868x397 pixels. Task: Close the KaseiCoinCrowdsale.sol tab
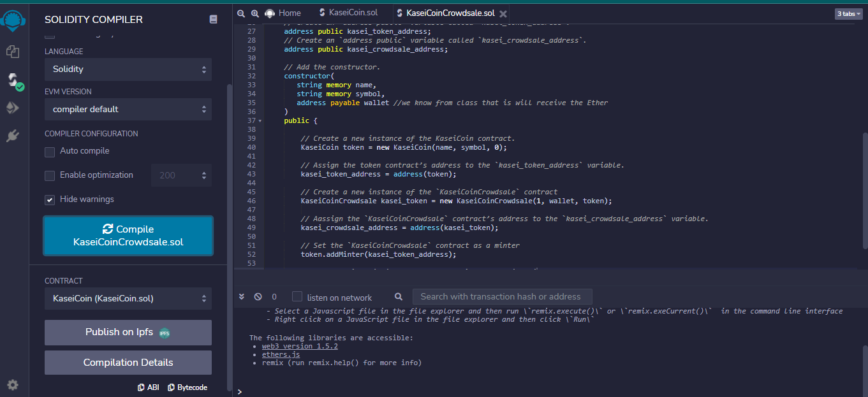pyautogui.click(x=503, y=13)
